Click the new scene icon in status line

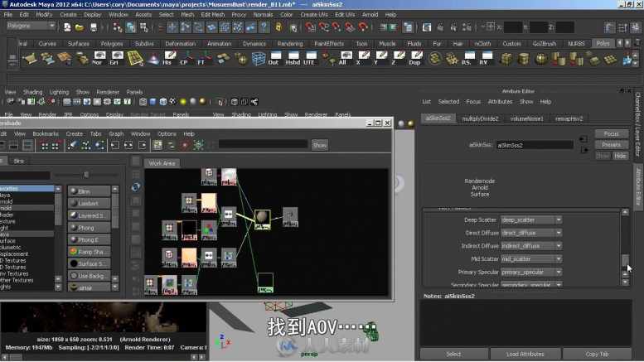[x=67, y=27]
